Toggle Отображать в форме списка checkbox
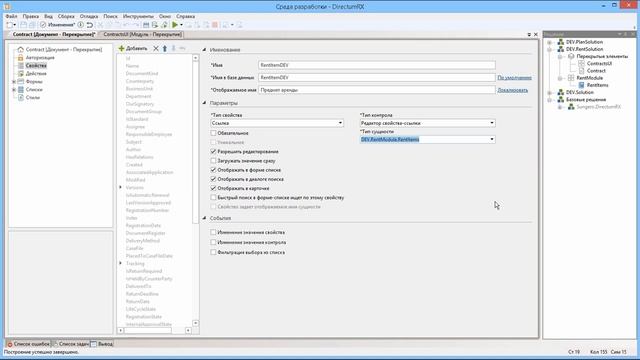Screen dimensions: 640x360 (x=213, y=170)
